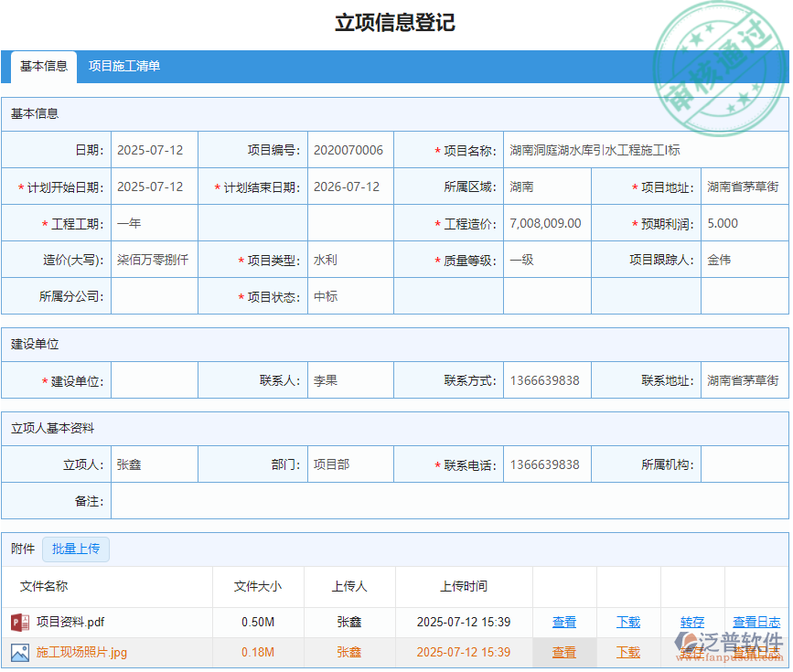Click the PDF file icon for 项目资料.pdf

[x=20, y=622]
